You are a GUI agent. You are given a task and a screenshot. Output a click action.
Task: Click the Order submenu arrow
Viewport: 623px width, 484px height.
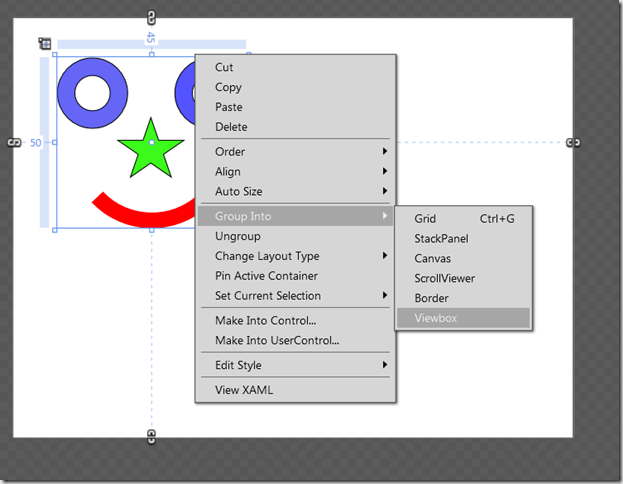(x=385, y=151)
